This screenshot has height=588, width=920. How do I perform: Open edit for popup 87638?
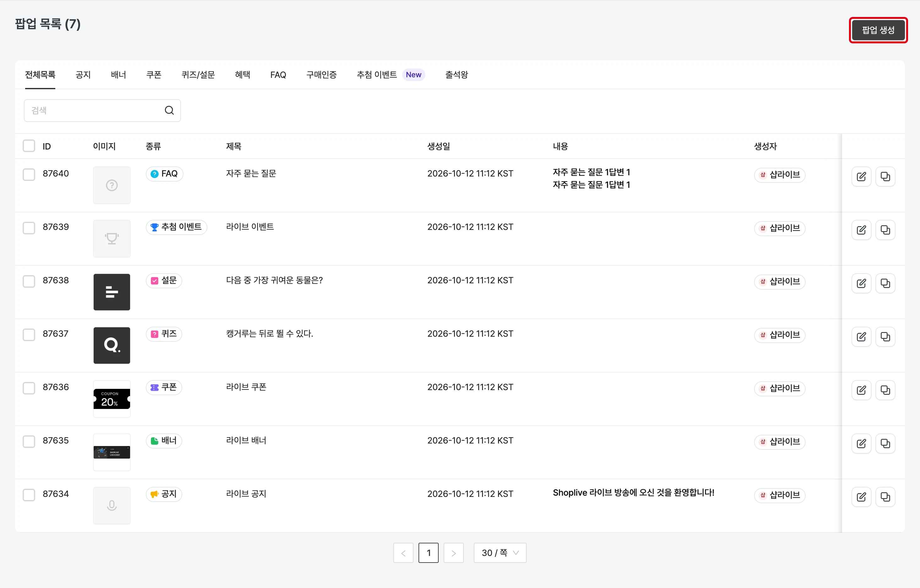coord(861,283)
